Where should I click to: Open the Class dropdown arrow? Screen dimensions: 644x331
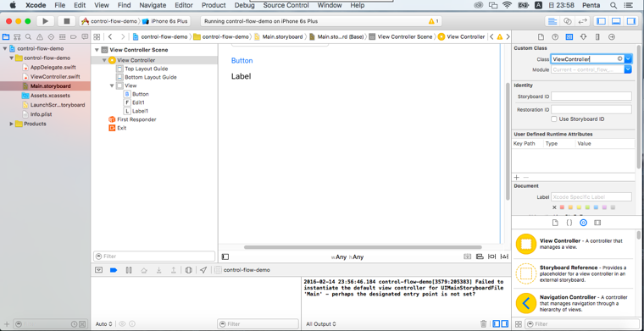[x=628, y=59]
